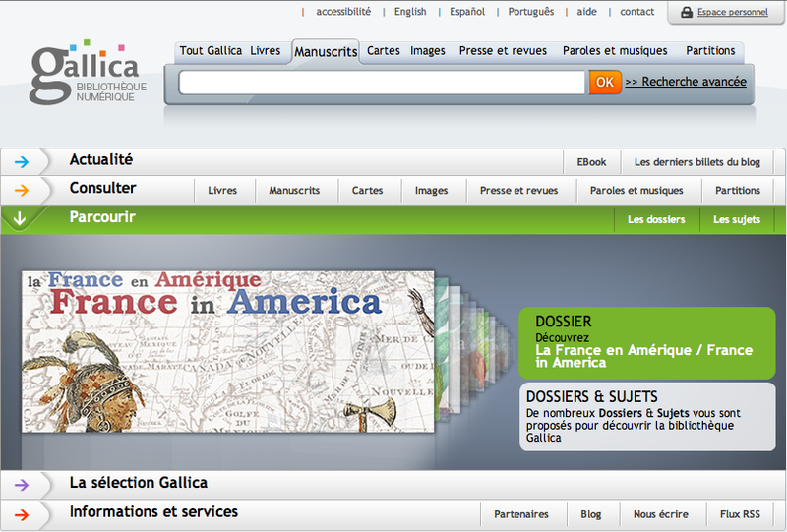Open Paroles et musiques in the Consulter row

click(636, 190)
